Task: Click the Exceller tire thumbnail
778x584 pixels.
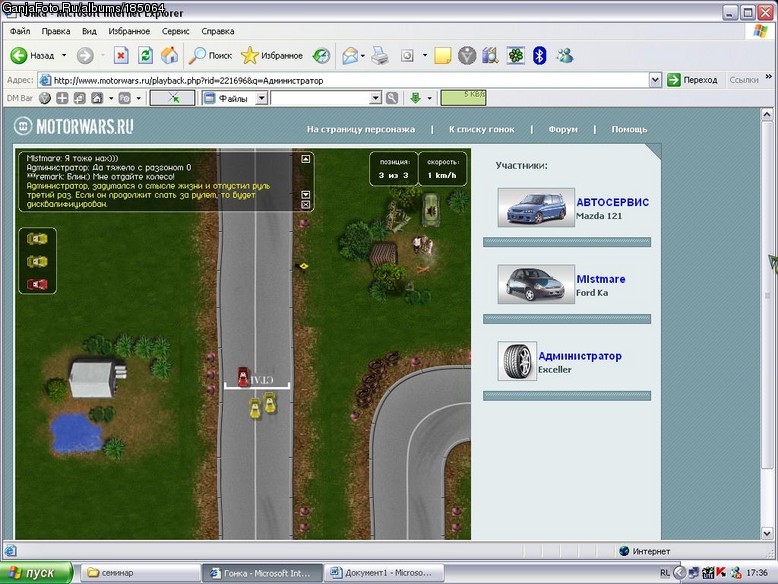Action: click(517, 361)
